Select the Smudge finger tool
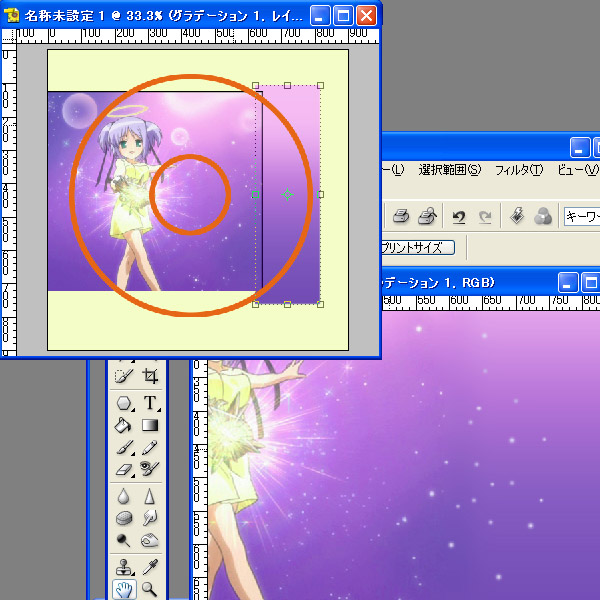Image resolution: width=600 pixels, height=600 pixels. coord(150,518)
